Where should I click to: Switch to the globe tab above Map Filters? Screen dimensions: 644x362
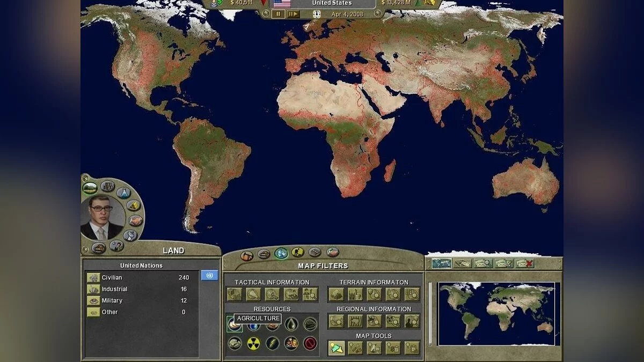281,253
